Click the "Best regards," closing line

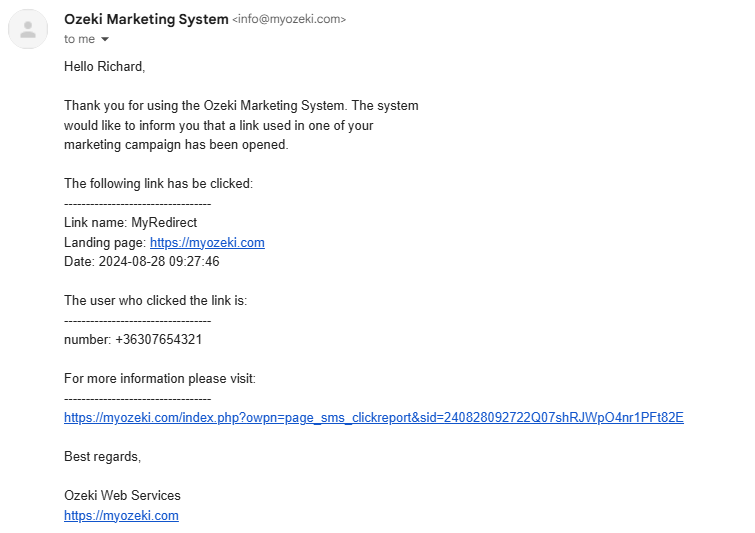tap(103, 456)
